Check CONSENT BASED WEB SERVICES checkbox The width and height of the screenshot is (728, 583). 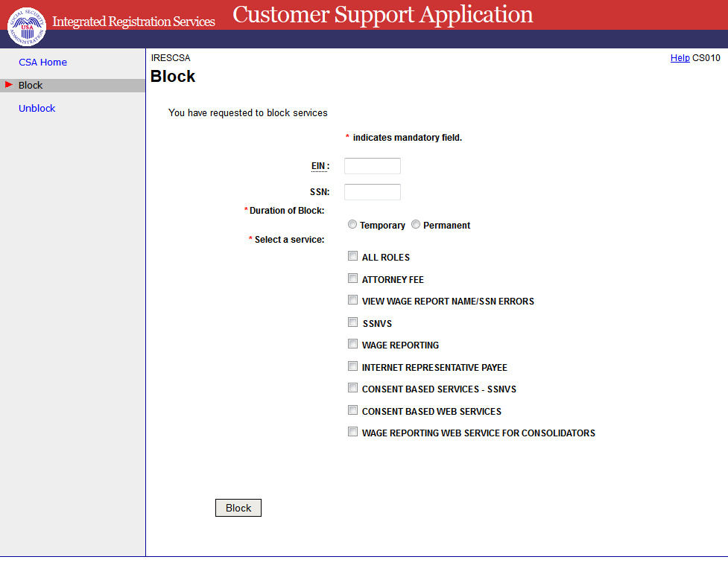(x=353, y=410)
